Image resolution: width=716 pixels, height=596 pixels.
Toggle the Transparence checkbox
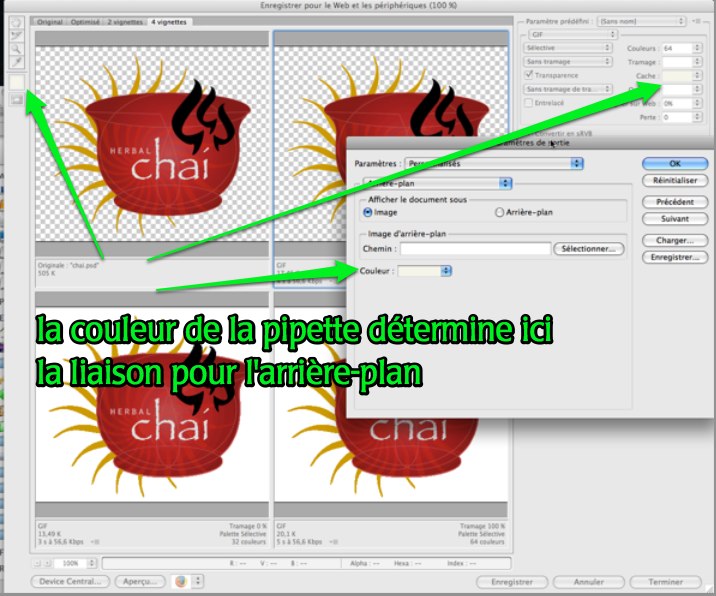pos(530,75)
